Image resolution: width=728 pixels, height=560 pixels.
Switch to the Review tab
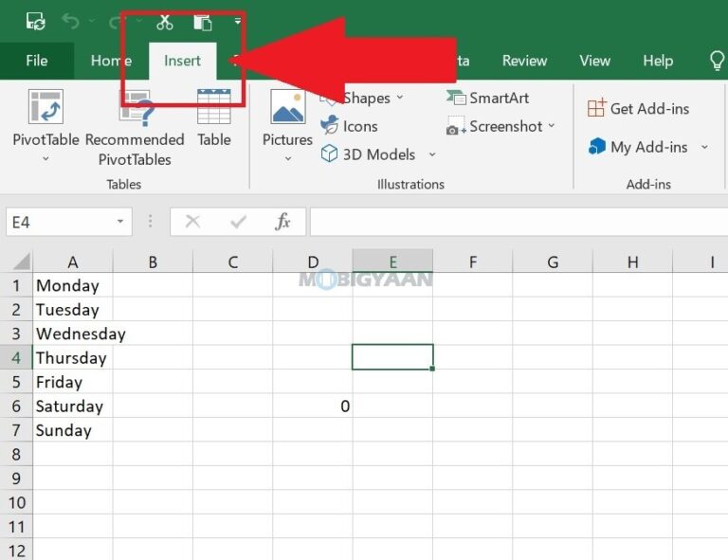[x=524, y=61]
